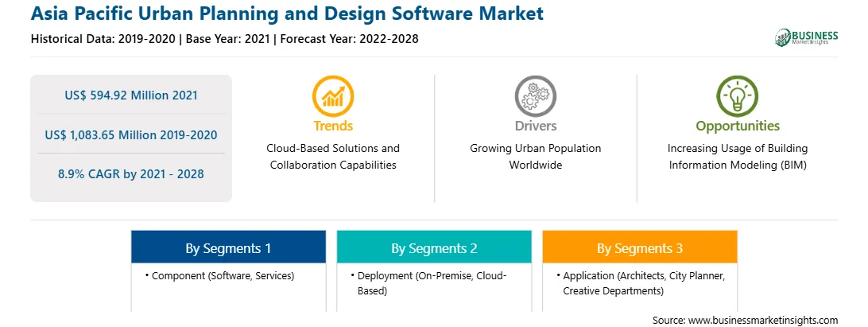
Task: Click the Building Information Modeling (BIM) text
Action: (738, 157)
